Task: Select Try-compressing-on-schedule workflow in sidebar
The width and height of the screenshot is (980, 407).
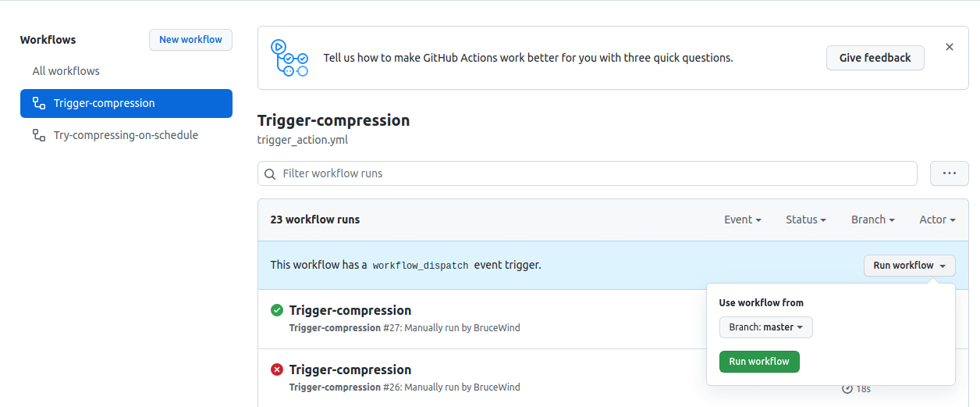Action: [126, 135]
